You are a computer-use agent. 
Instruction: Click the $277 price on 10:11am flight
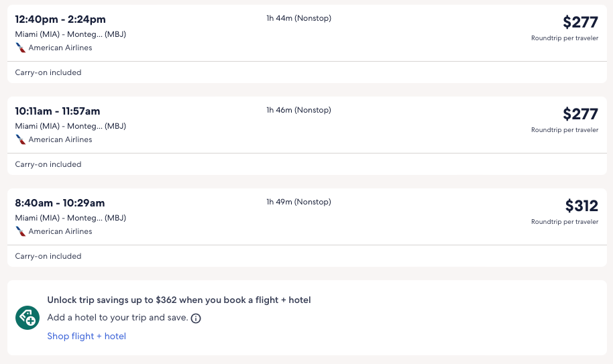[x=580, y=114]
